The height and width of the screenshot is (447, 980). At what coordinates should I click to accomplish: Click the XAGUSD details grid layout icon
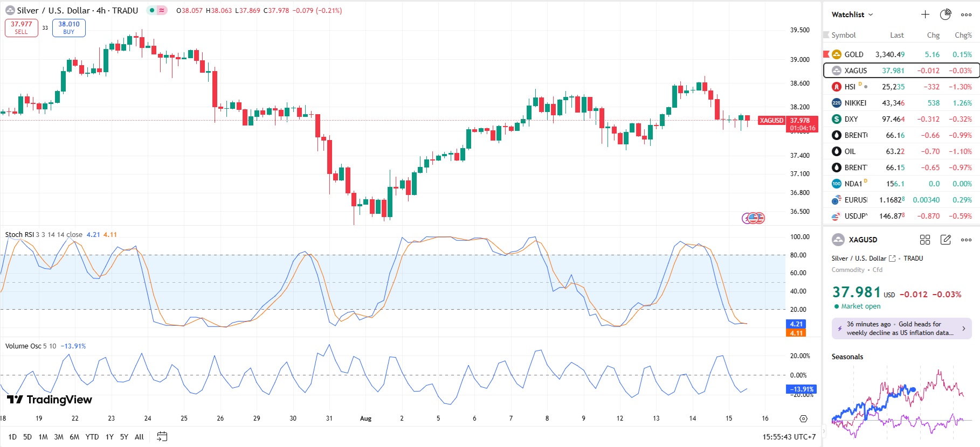tap(925, 240)
